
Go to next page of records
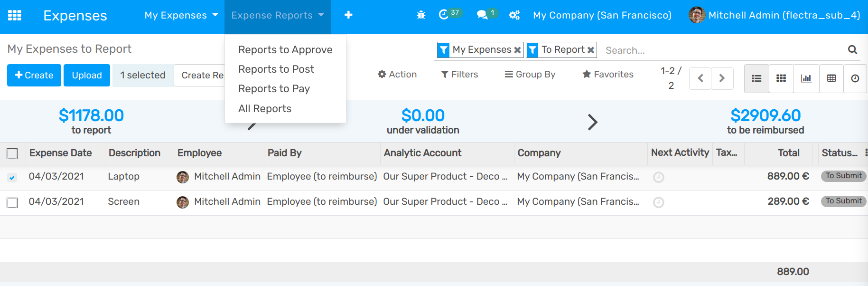pyautogui.click(x=722, y=78)
